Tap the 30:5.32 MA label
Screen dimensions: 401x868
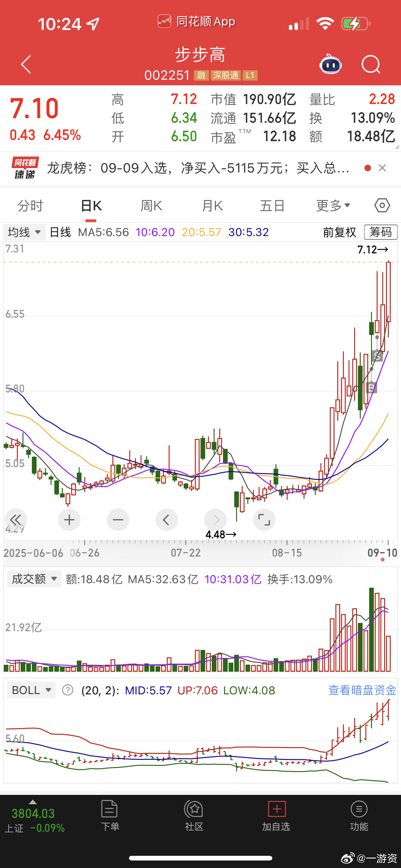249,232
